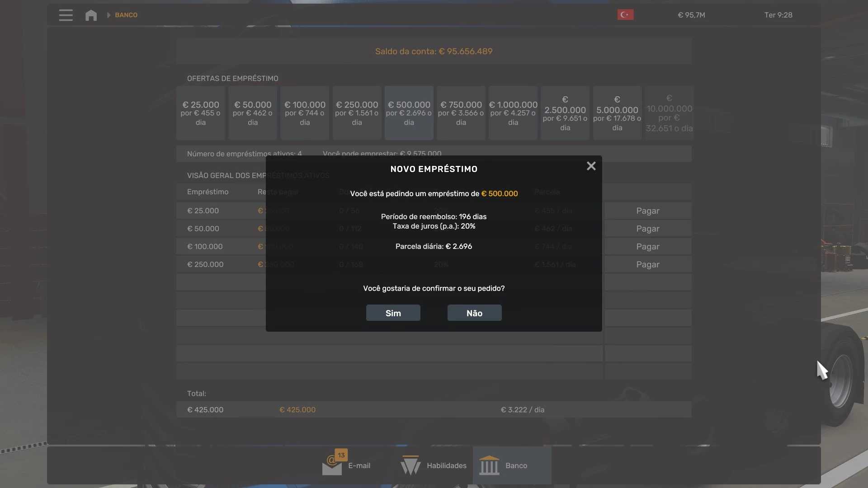Pick the € 5.000.000 loan offer
868x488 pixels.
click(x=617, y=113)
